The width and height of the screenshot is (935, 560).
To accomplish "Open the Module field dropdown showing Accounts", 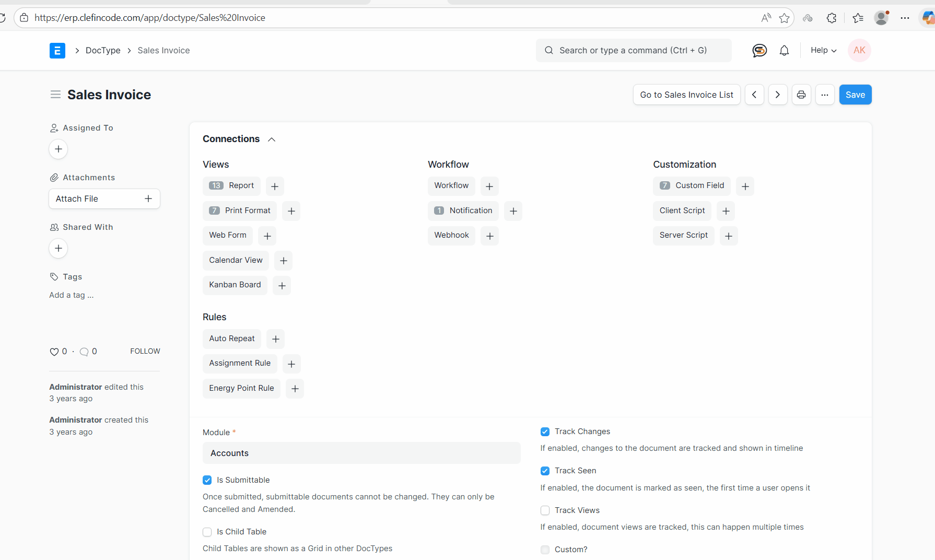I will point(361,453).
